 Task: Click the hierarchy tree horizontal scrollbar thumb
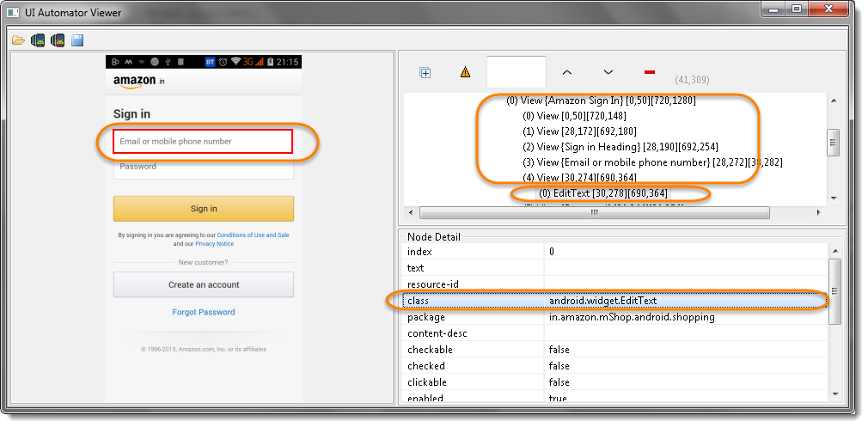pyautogui.click(x=595, y=212)
